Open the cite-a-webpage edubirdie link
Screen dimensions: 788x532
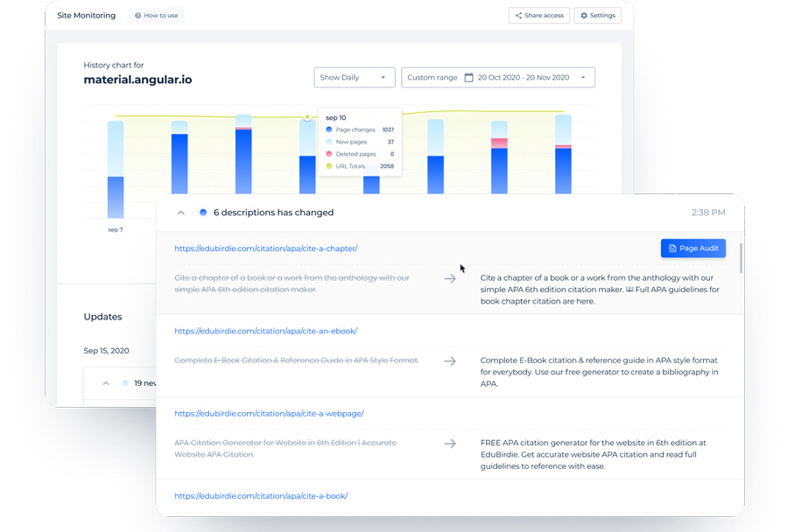click(269, 413)
